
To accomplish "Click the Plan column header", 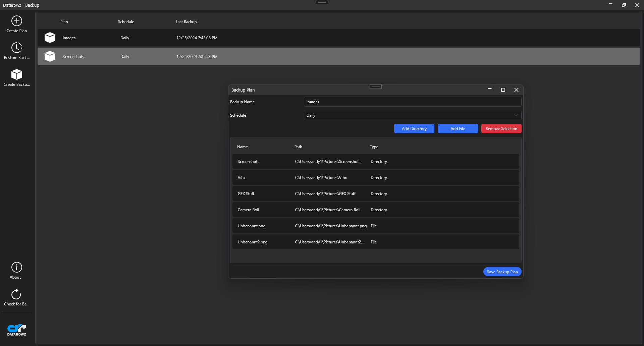I will (64, 22).
